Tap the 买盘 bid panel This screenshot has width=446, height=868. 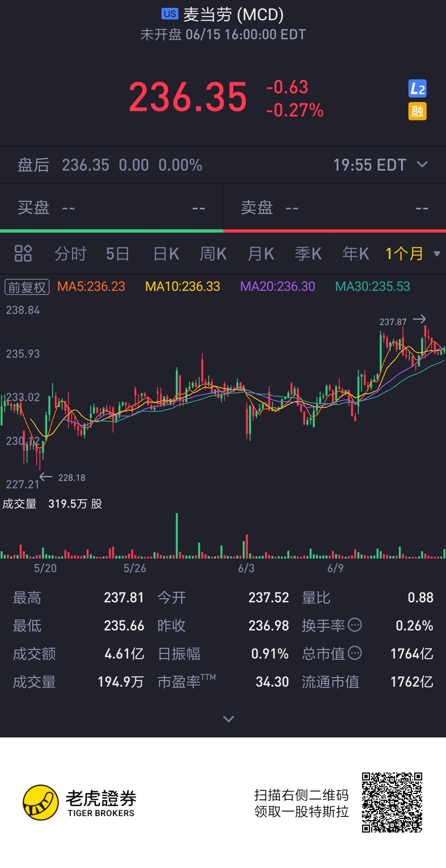pos(111,207)
